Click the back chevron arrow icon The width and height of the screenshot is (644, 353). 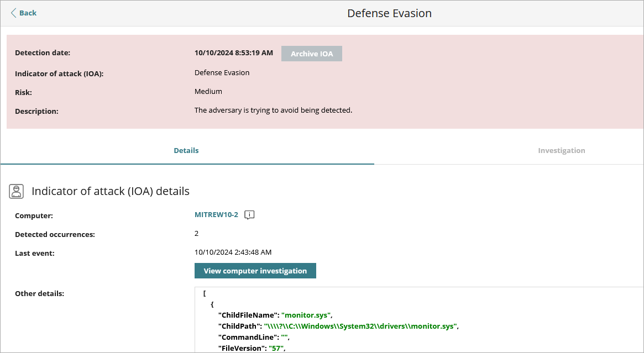click(13, 12)
